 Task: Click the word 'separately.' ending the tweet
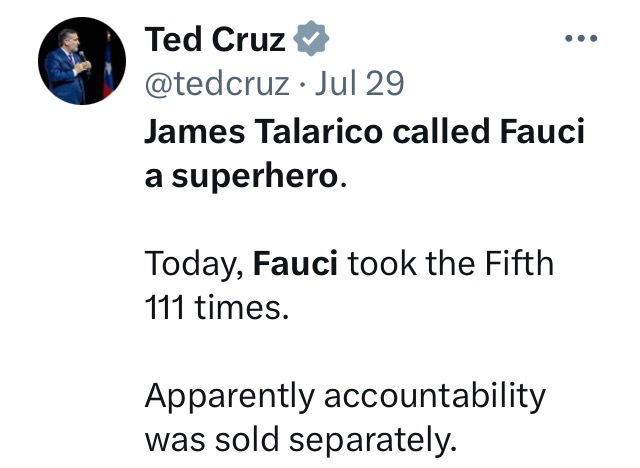373,441
